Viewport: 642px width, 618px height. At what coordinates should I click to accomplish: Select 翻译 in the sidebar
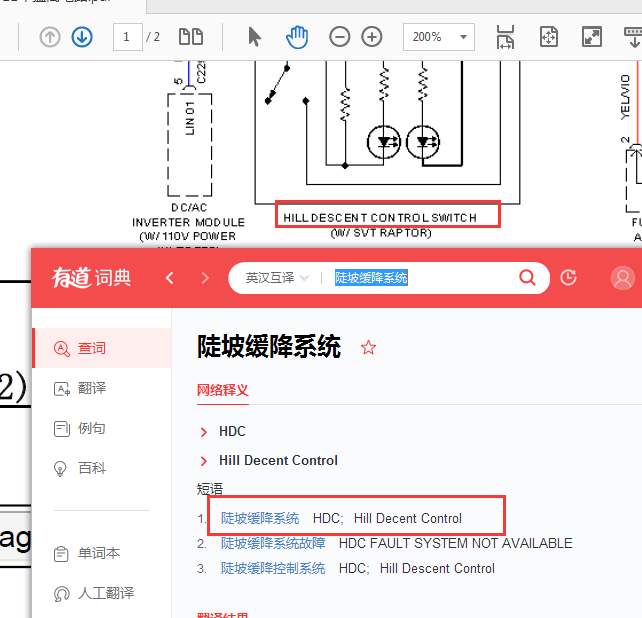[x=102, y=388]
